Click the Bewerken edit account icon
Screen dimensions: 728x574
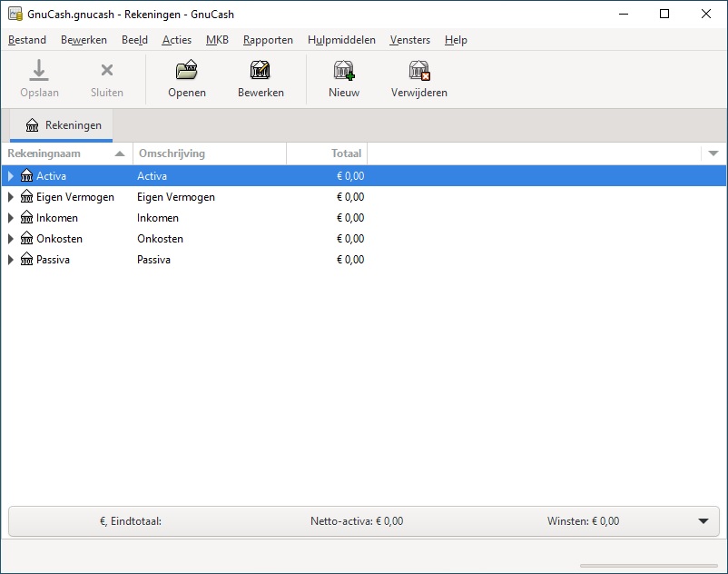pyautogui.click(x=261, y=71)
